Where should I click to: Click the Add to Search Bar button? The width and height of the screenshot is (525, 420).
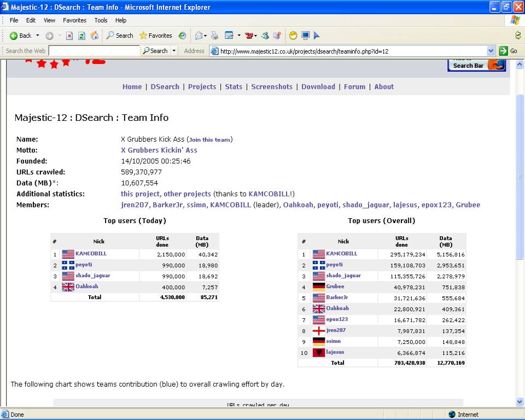(x=476, y=65)
